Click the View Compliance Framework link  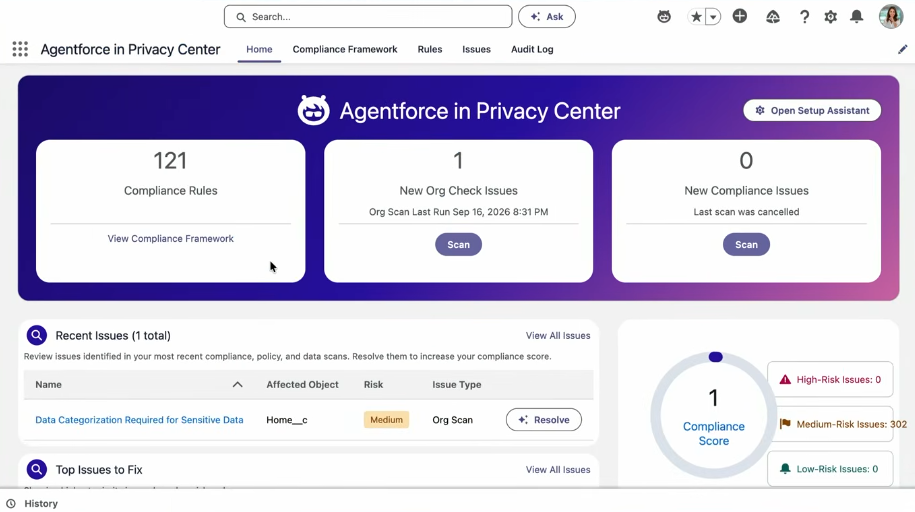170,238
